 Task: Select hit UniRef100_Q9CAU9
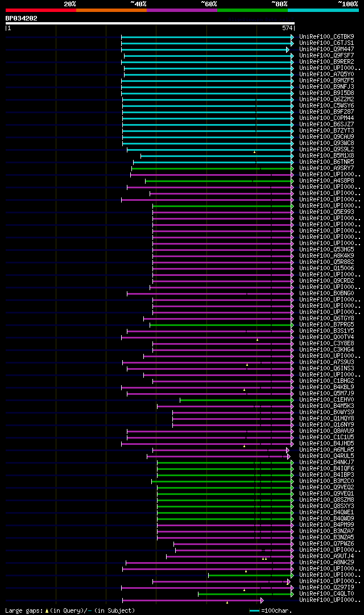pyautogui.click(x=326, y=137)
